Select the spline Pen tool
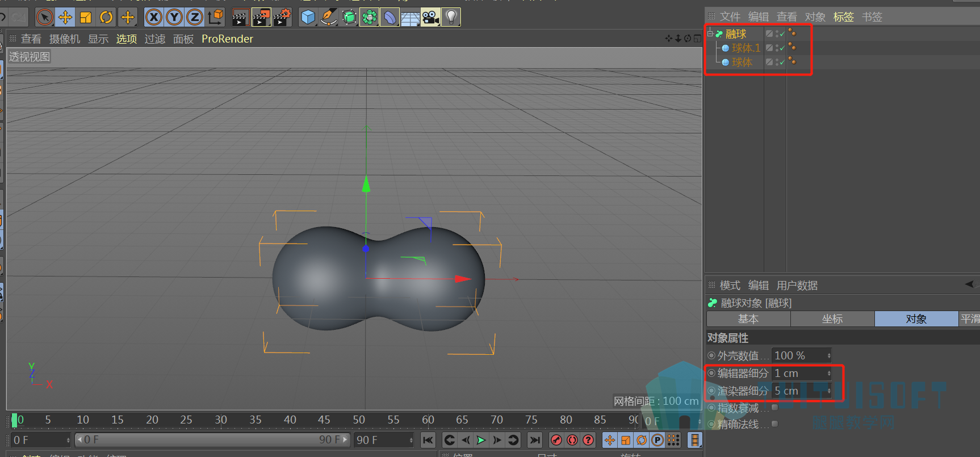 [x=328, y=18]
